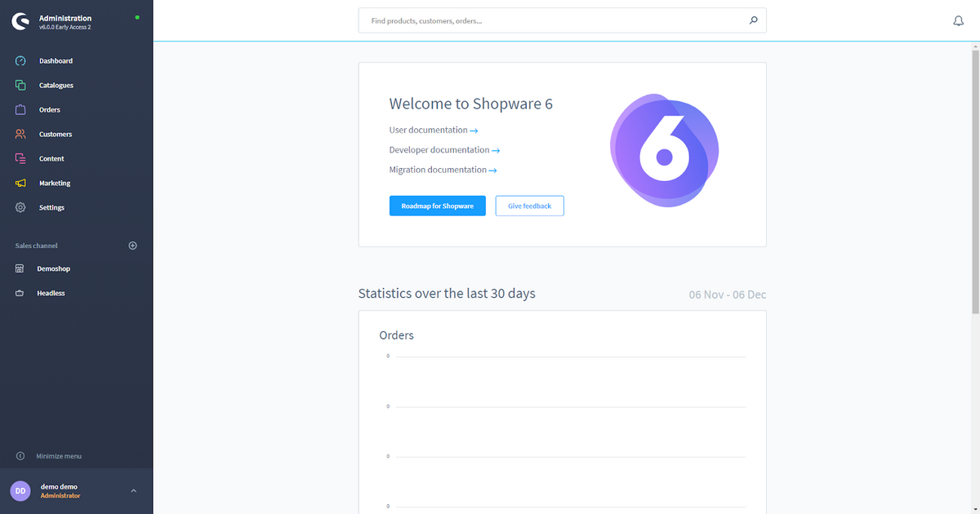This screenshot has width=980, height=514.
Task: Add a sales channel with the plus icon
Action: pyautogui.click(x=132, y=245)
